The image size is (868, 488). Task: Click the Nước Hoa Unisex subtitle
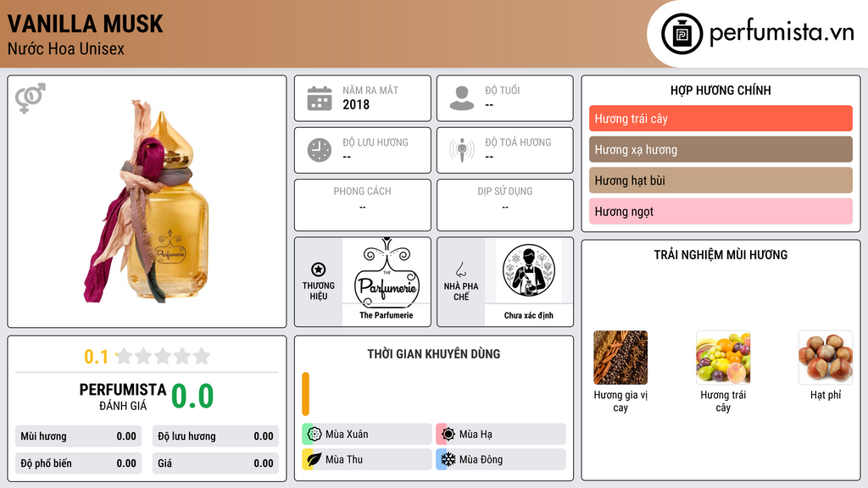coord(66,49)
